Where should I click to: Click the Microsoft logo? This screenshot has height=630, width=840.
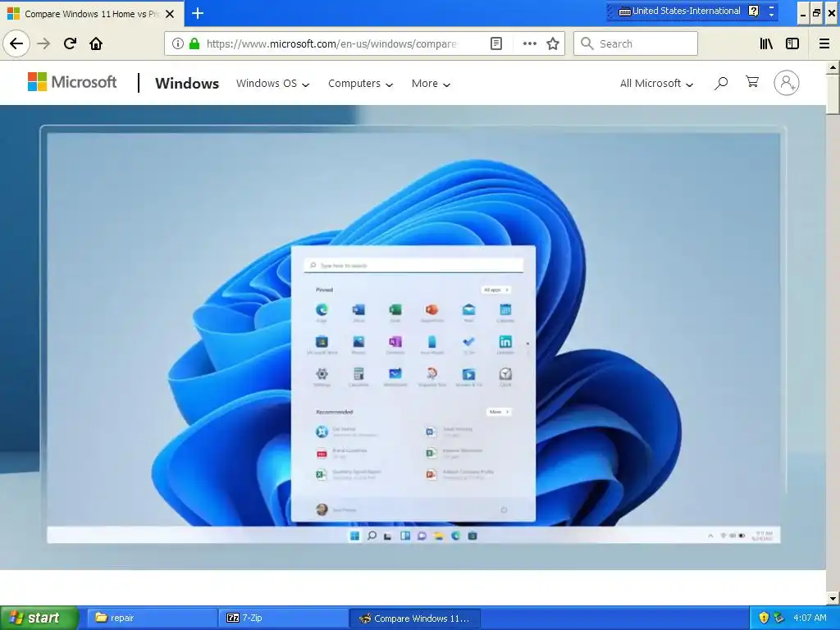72,82
